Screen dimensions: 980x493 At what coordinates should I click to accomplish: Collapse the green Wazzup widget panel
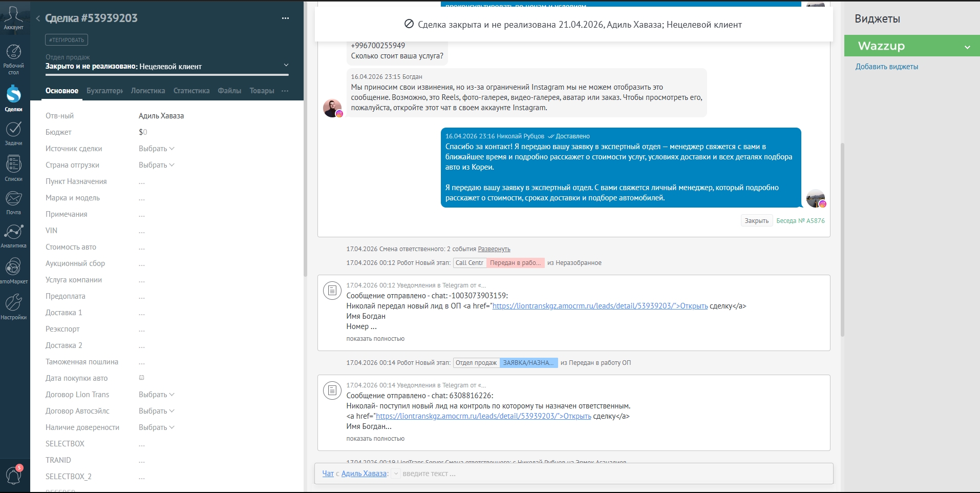(x=967, y=47)
